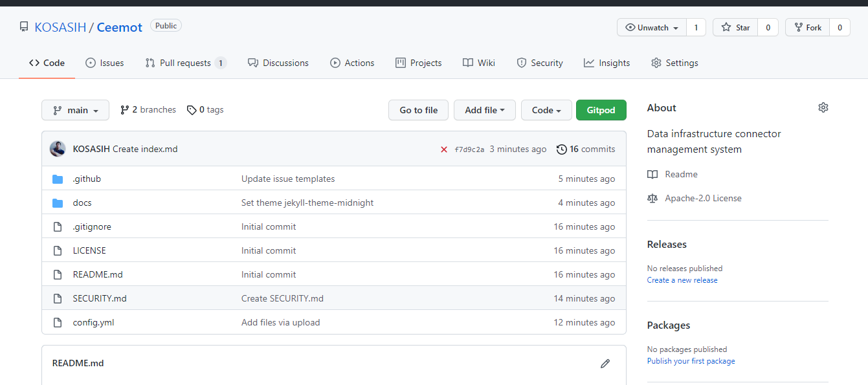Click Create a new release link
Image resolution: width=868 pixels, height=385 pixels.
pos(682,280)
